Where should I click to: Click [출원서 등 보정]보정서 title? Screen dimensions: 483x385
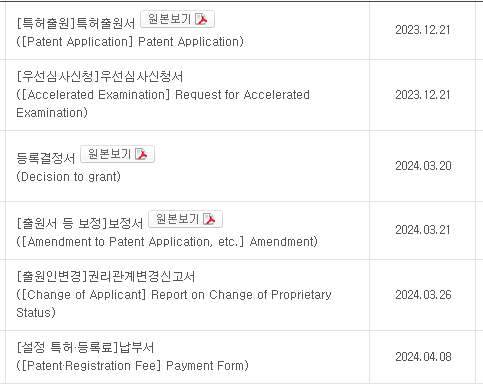[x=80, y=223]
